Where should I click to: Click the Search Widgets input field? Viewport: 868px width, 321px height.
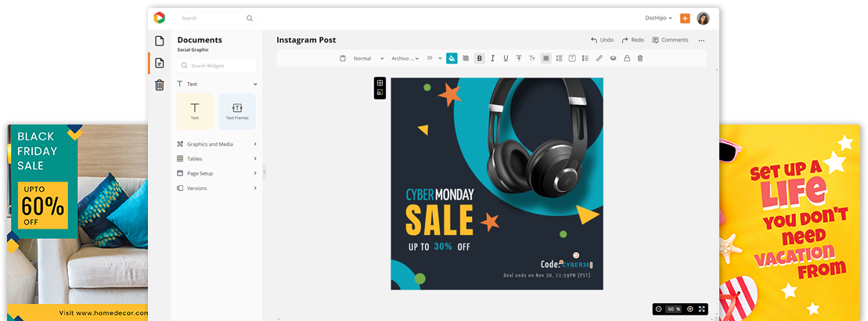[x=217, y=66]
